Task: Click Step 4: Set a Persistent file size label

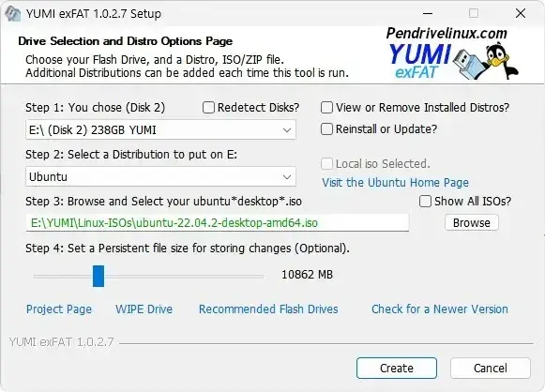Action: pos(188,249)
